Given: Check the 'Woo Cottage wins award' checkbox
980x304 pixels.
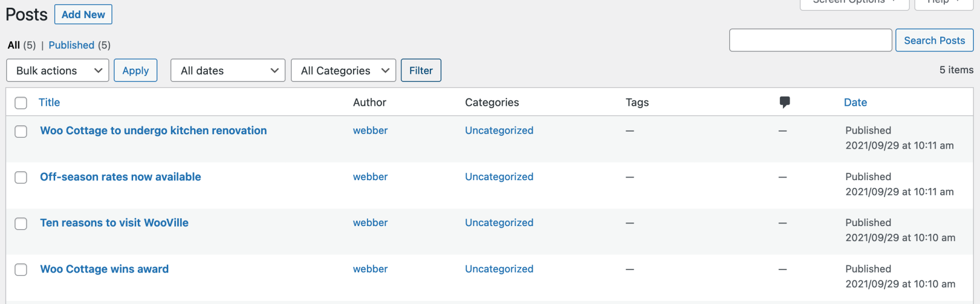Looking at the screenshot, I should coord(21,269).
